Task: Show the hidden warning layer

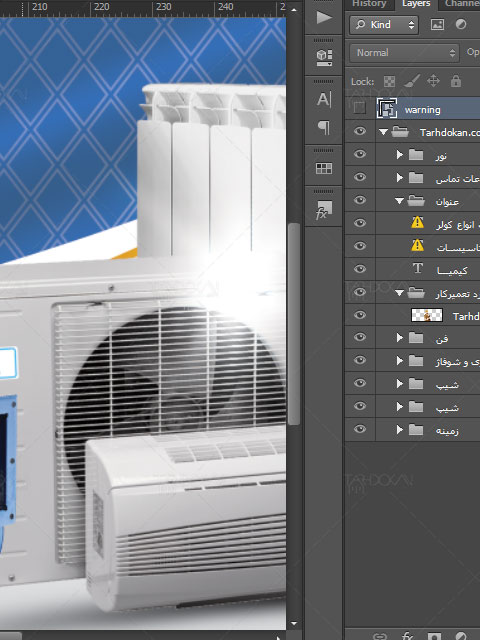Action: pos(360,108)
